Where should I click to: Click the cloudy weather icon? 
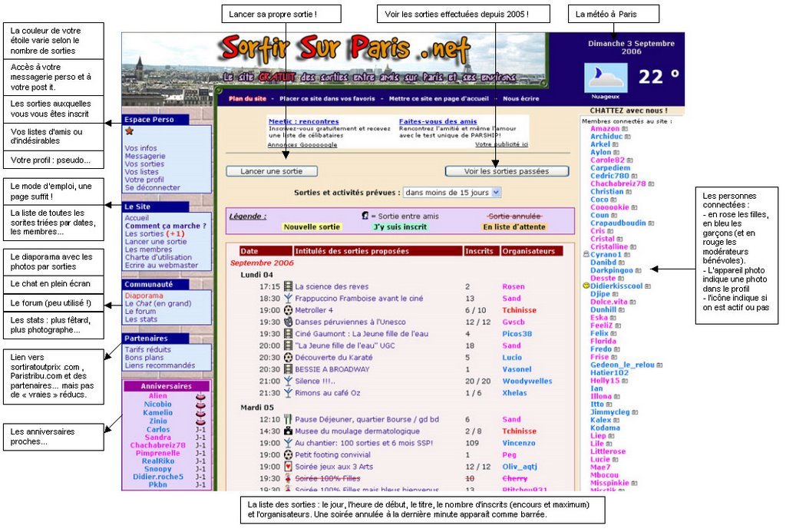pos(606,78)
